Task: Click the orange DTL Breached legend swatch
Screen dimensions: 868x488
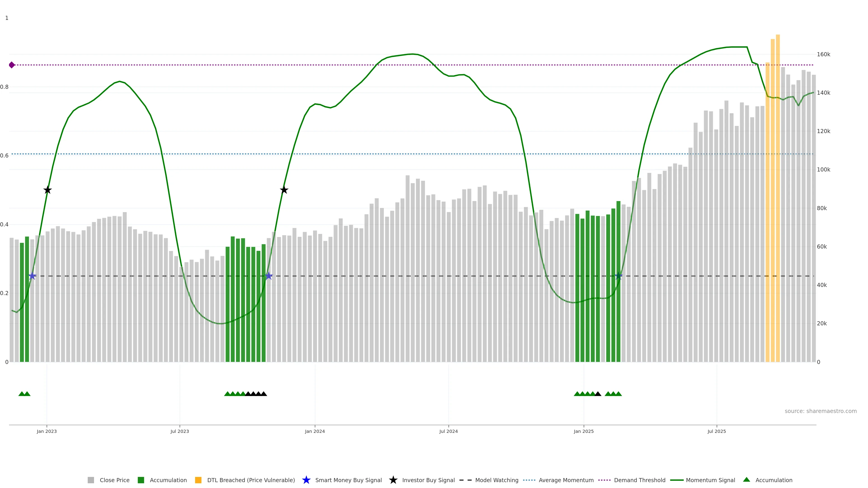Action: [x=198, y=480]
